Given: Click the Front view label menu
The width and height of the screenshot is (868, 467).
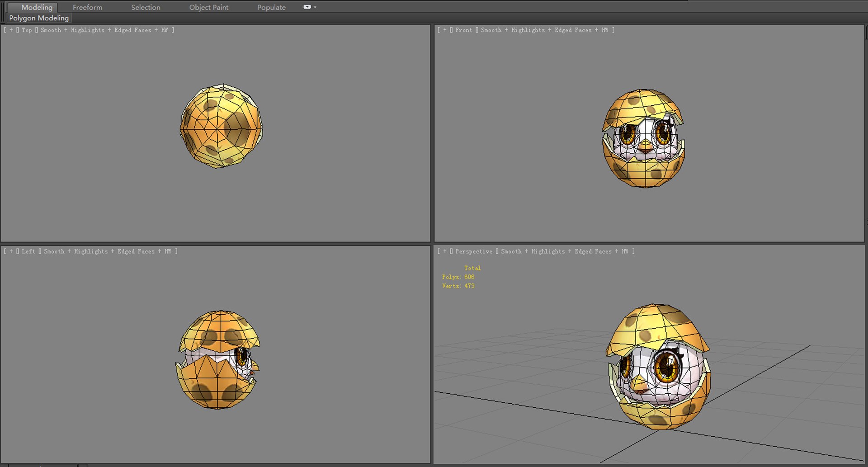Looking at the screenshot, I should (x=463, y=30).
